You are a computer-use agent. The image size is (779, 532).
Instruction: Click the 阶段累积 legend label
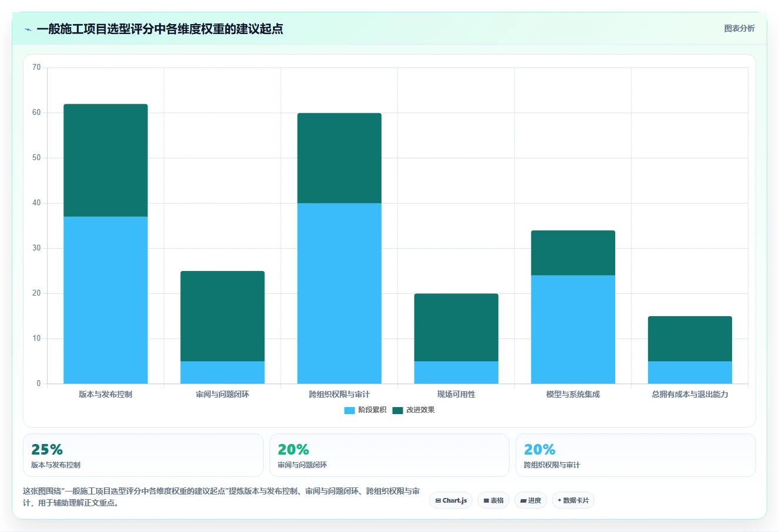coord(372,410)
